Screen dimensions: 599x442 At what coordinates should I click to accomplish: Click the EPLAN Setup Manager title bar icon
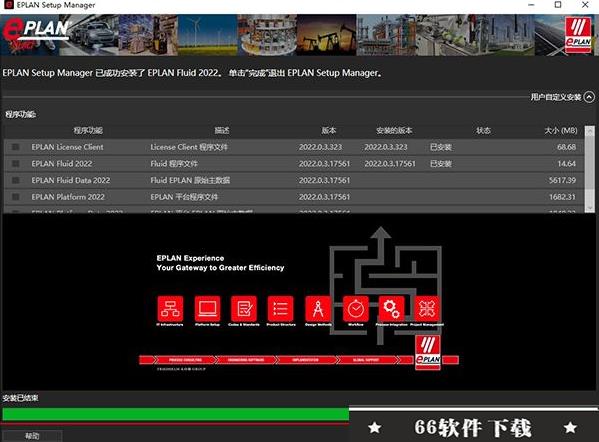point(8,5)
